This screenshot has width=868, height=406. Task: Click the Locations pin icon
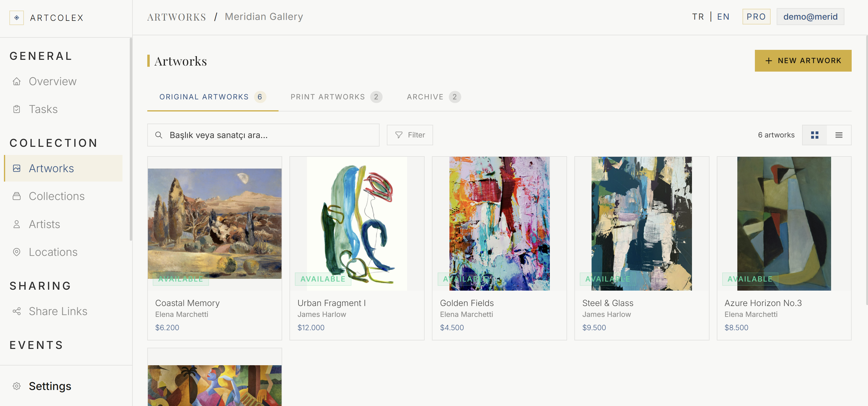[x=17, y=252]
